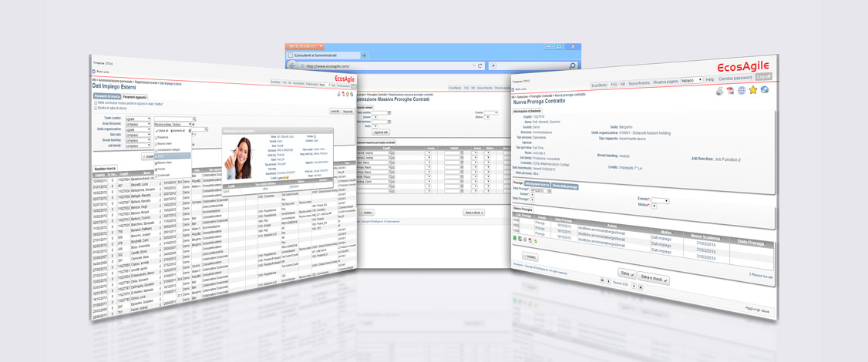This screenshot has height=362, width=868.
Task: Click the blue globe icon
Action: point(742,90)
